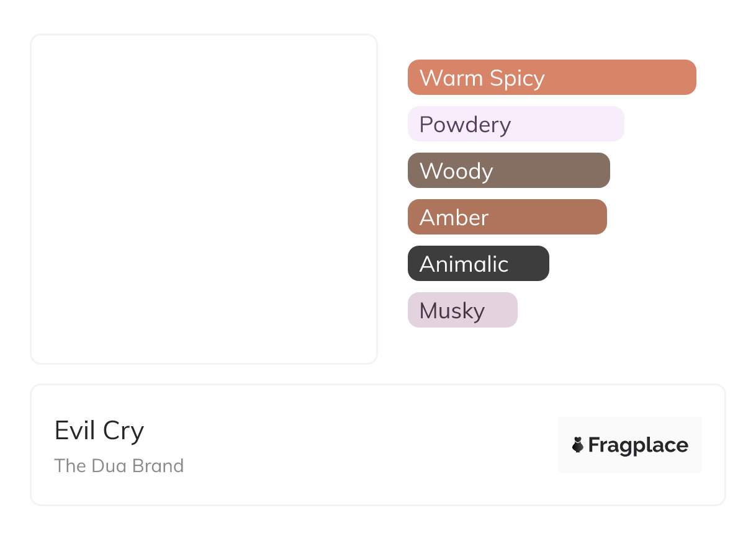Click blank middle area of the title card

372,445
